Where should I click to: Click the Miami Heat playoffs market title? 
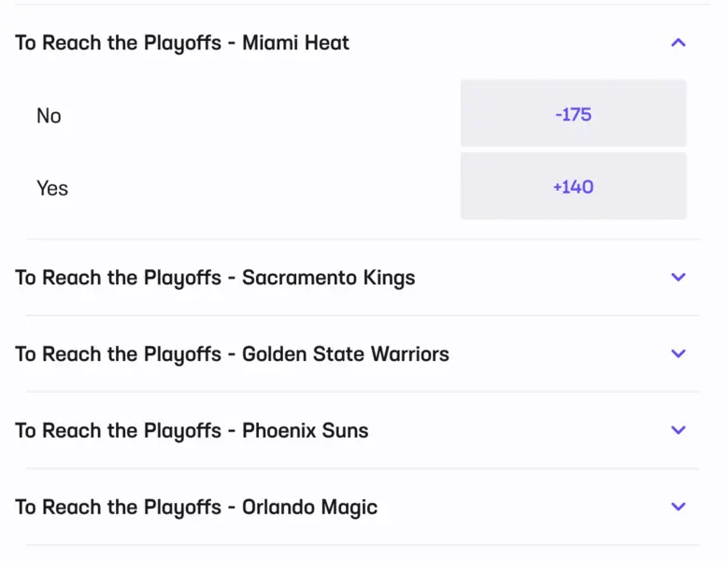(x=182, y=43)
